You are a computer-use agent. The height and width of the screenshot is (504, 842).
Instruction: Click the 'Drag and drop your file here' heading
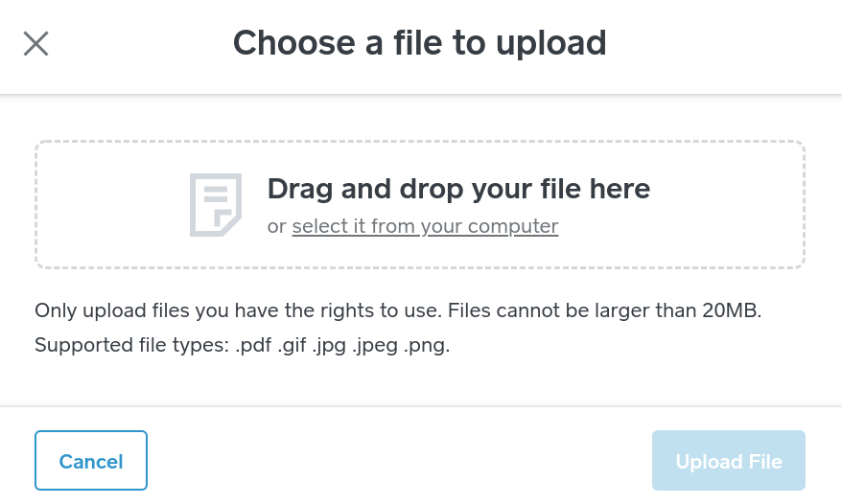458,189
